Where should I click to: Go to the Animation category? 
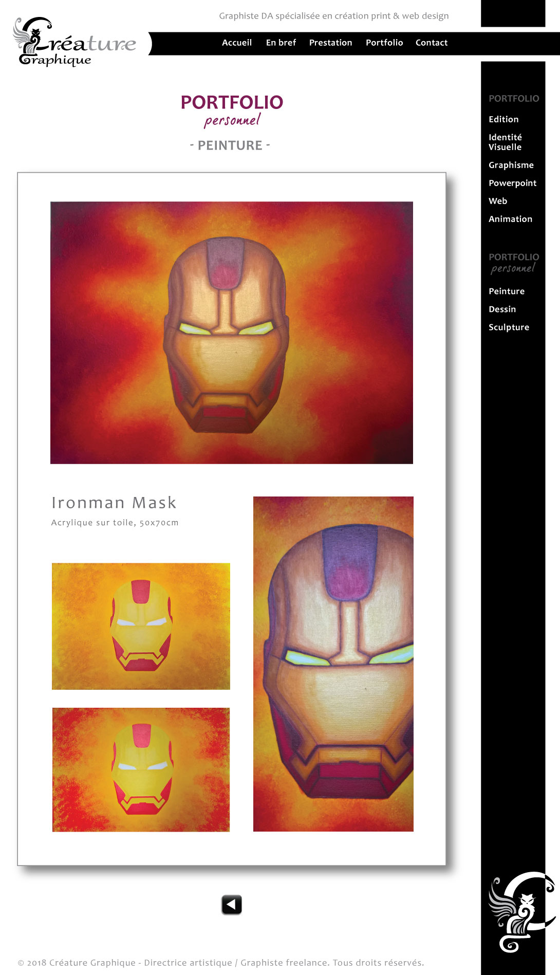pos(511,219)
